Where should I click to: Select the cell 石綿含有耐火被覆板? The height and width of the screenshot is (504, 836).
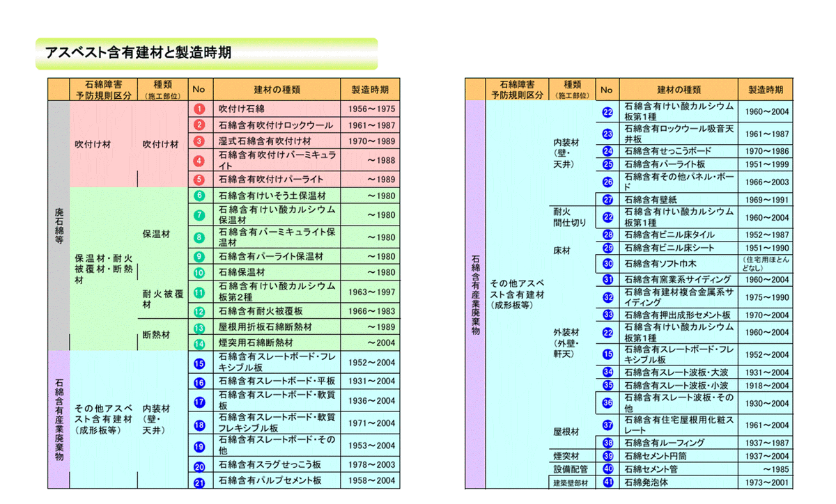click(x=277, y=311)
